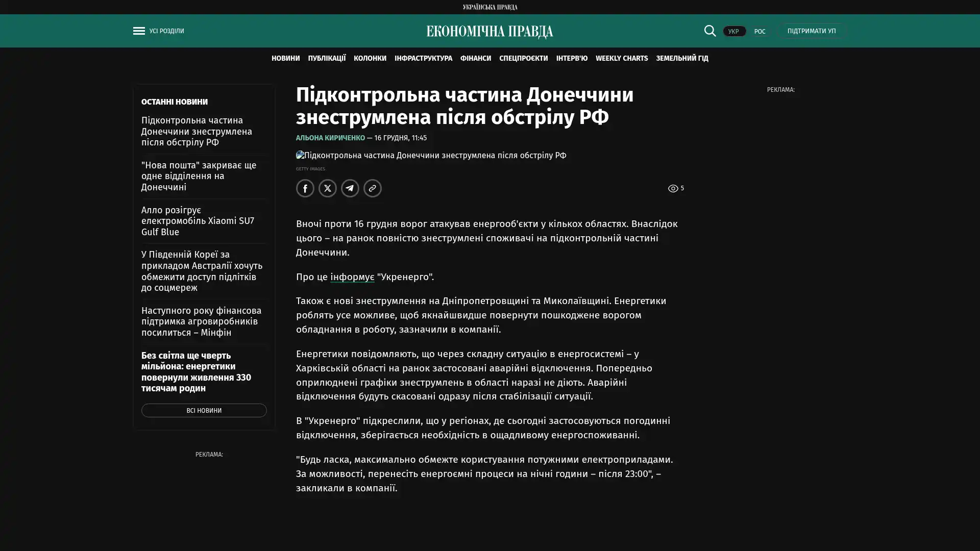Share article via Telegram
Screen dimensions: 980x551
350,188
